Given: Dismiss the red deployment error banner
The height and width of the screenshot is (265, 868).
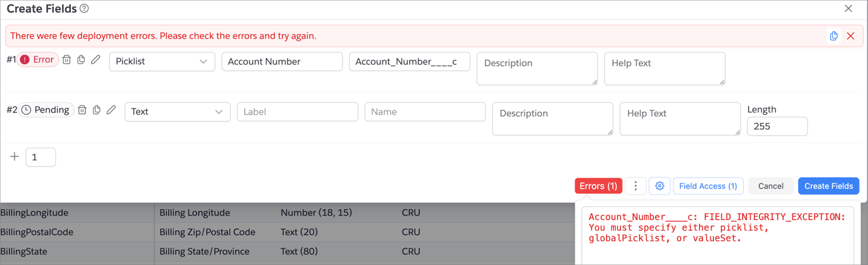Looking at the screenshot, I should (850, 36).
